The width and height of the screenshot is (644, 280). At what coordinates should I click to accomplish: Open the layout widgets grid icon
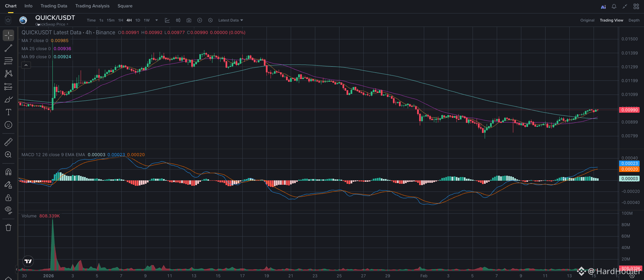click(x=636, y=6)
